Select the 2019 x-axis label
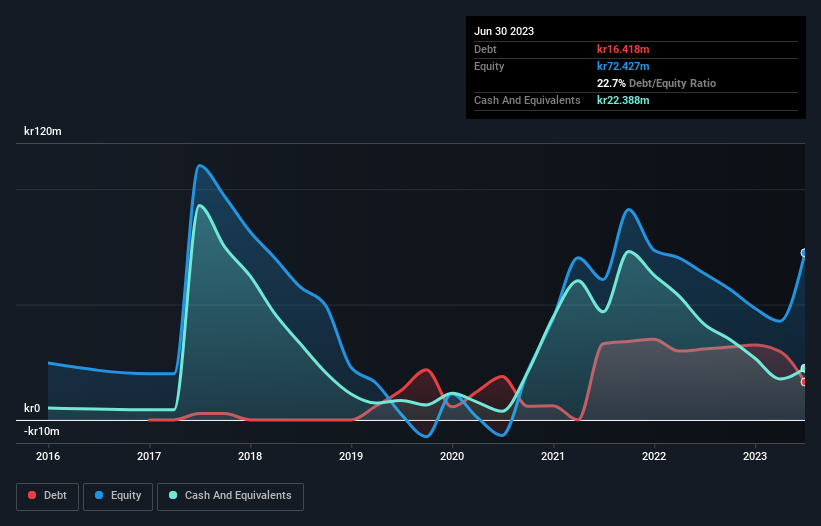This screenshot has height=526, width=821. 351,456
